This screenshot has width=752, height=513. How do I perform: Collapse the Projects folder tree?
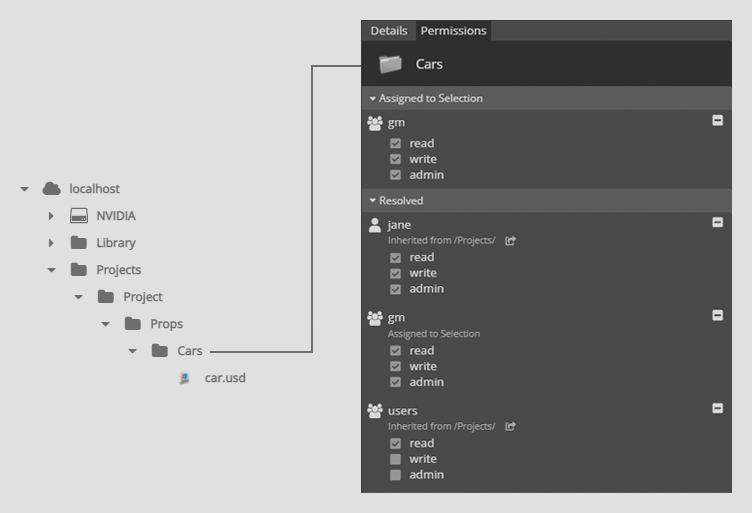click(51, 270)
